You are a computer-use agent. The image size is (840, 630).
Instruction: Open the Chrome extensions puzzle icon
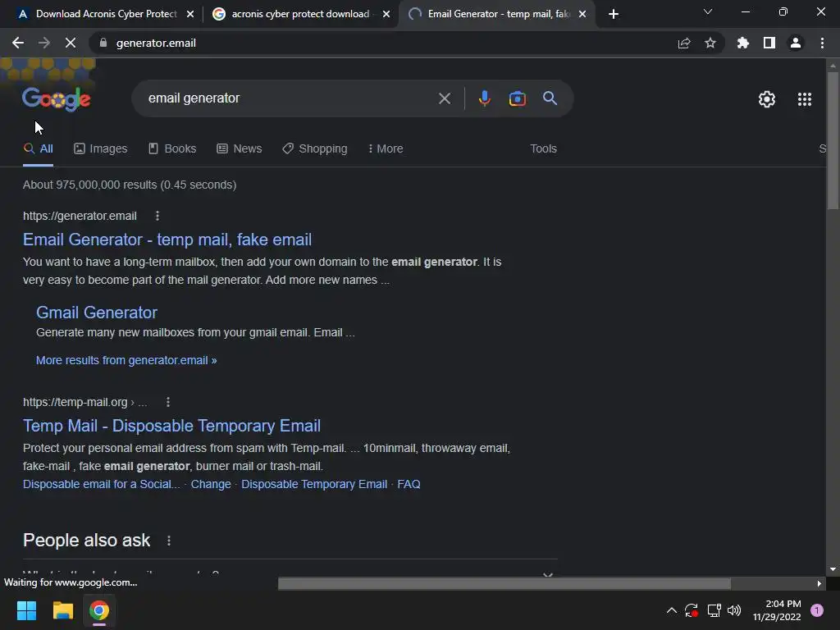point(743,43)
